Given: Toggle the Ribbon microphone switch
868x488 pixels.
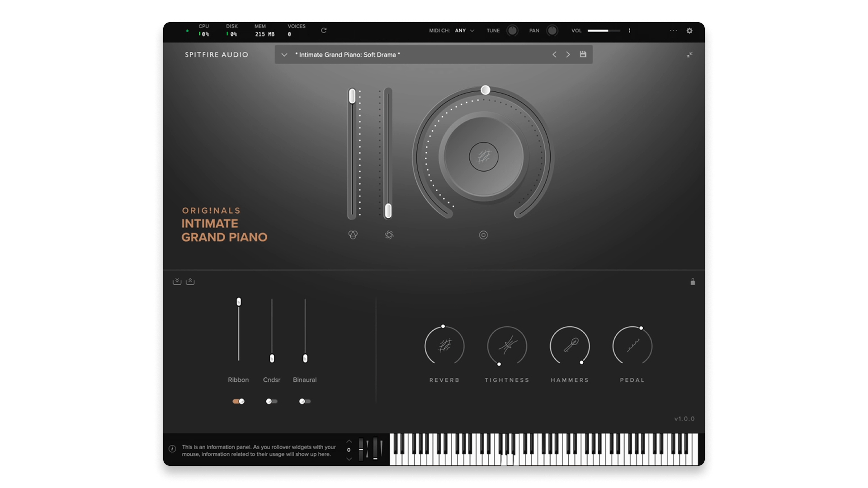Looking at the screenshot, I should 238,401.
